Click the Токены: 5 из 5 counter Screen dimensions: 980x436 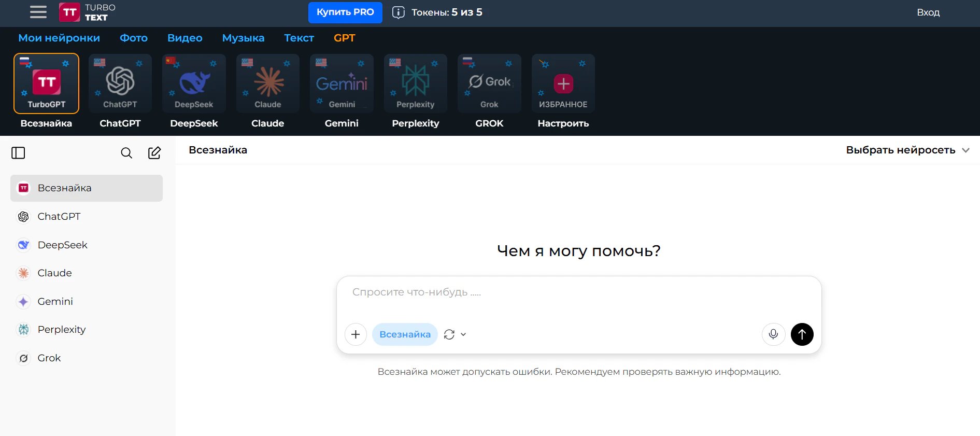447,12
